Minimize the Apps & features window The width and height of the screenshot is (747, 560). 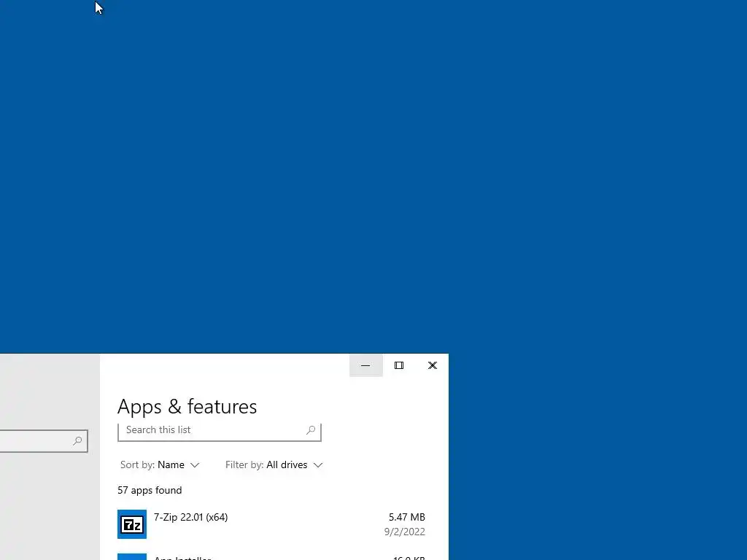[x=366, y=365]
